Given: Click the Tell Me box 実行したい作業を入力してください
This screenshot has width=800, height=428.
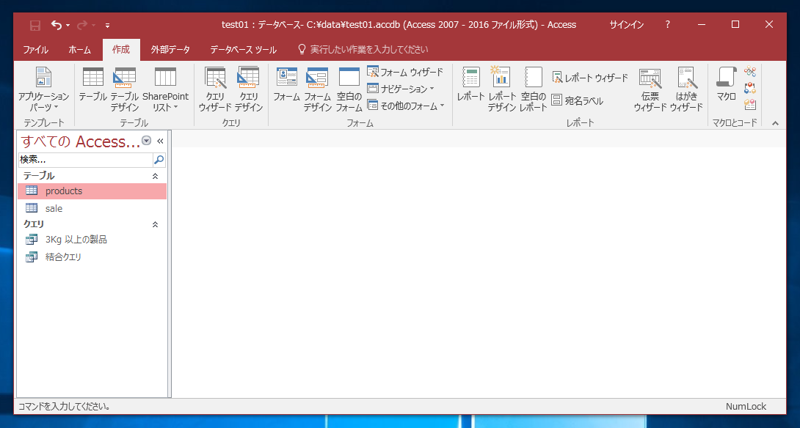Looking at the screenshot, I should coord(363,49).
